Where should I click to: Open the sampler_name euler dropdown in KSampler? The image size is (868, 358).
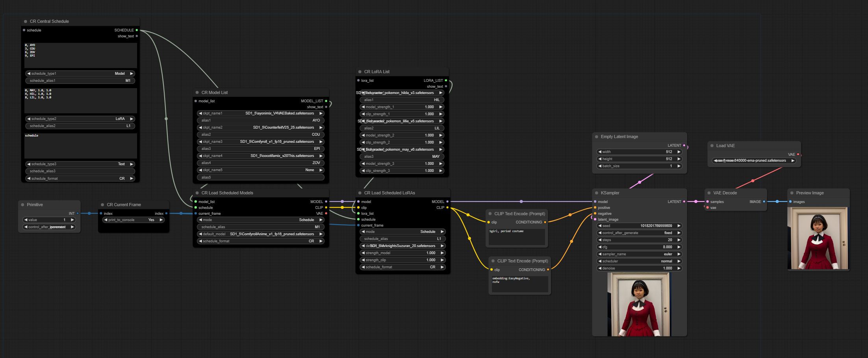(639, 254)
